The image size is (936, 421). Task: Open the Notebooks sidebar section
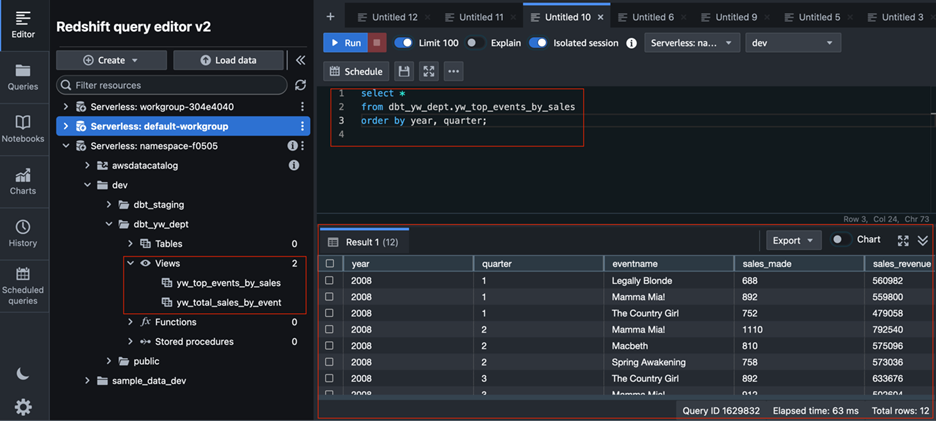click(24, 130)
